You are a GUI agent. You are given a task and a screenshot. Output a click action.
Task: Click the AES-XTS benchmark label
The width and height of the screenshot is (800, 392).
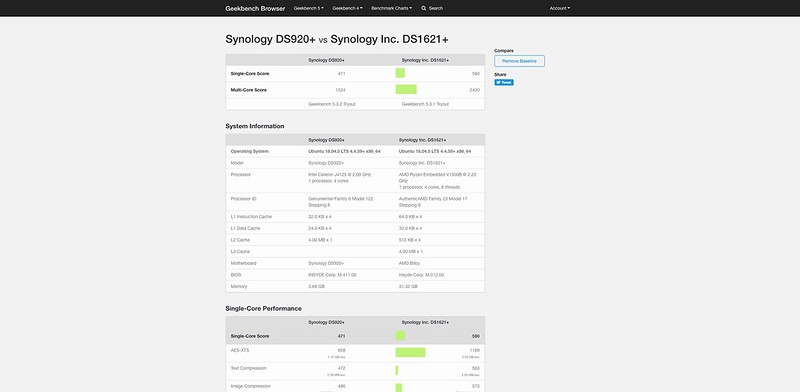(240, 351)
